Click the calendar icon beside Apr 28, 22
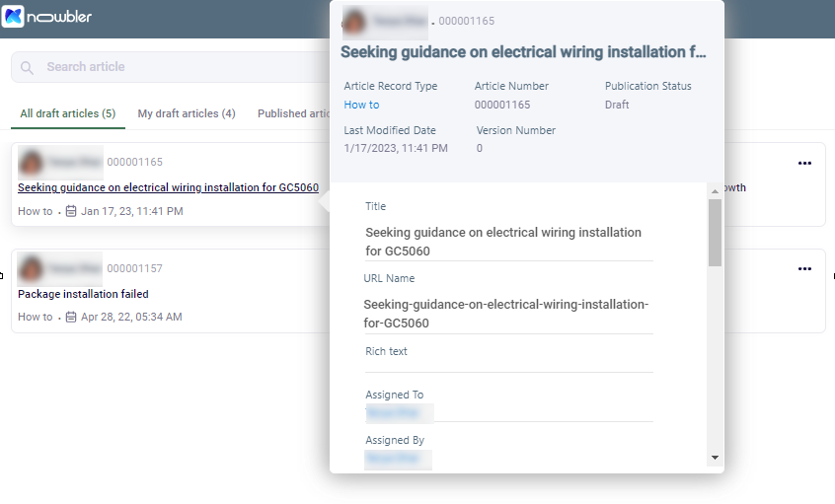The image size is (835, 504). [71, 318]
